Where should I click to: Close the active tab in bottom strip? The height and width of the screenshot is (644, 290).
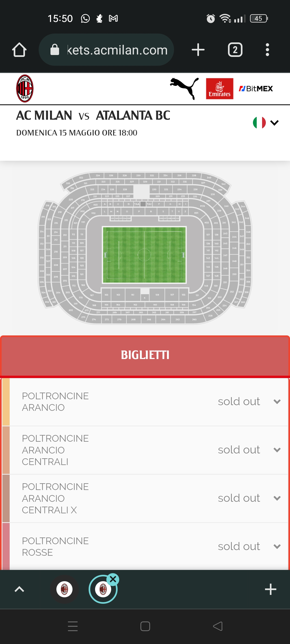point(113,579)
